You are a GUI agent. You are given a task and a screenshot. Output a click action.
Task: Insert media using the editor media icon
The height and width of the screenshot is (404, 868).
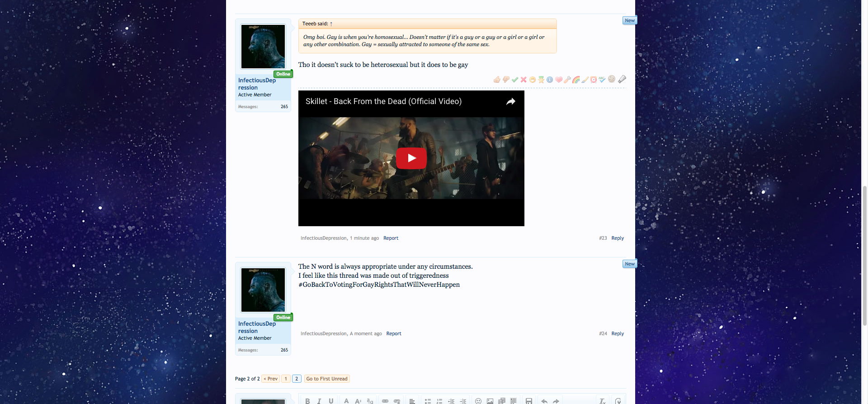[x=502, y=401]
